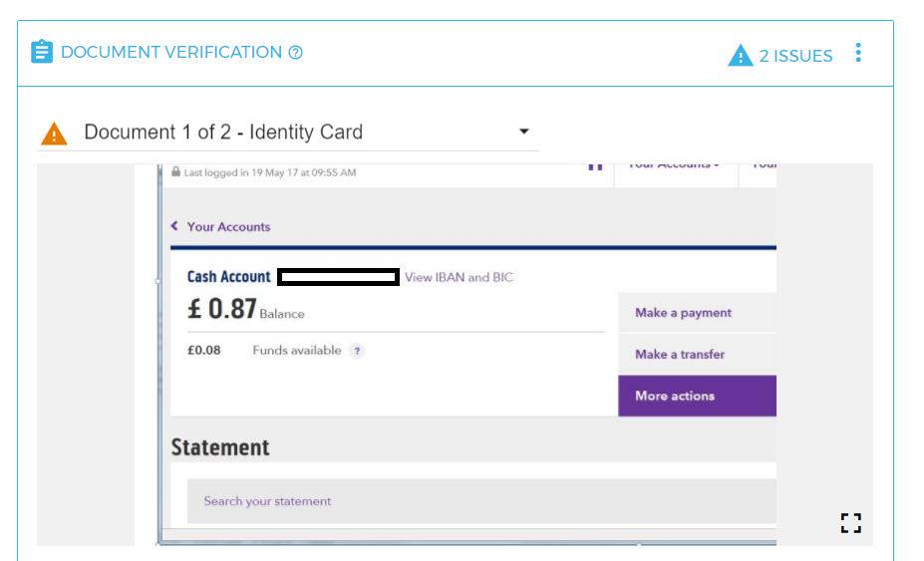
Task: Click the Document Verification clipboard icon
Action: point(42,52)
